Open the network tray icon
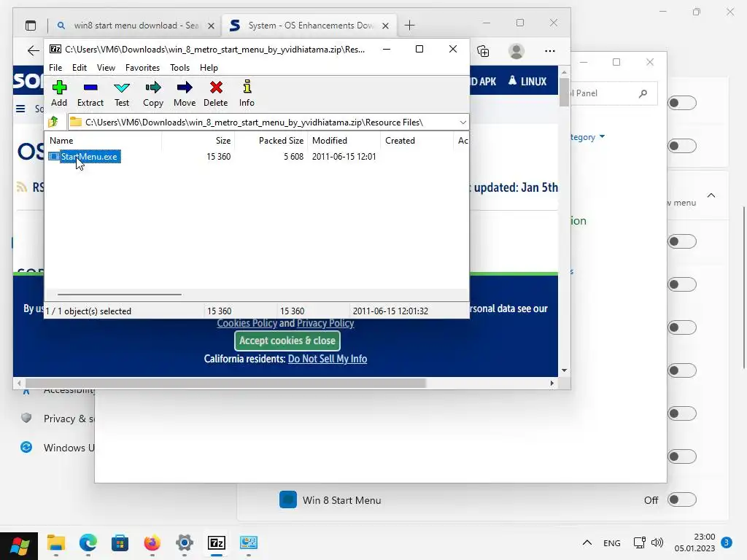 point(639,542)
